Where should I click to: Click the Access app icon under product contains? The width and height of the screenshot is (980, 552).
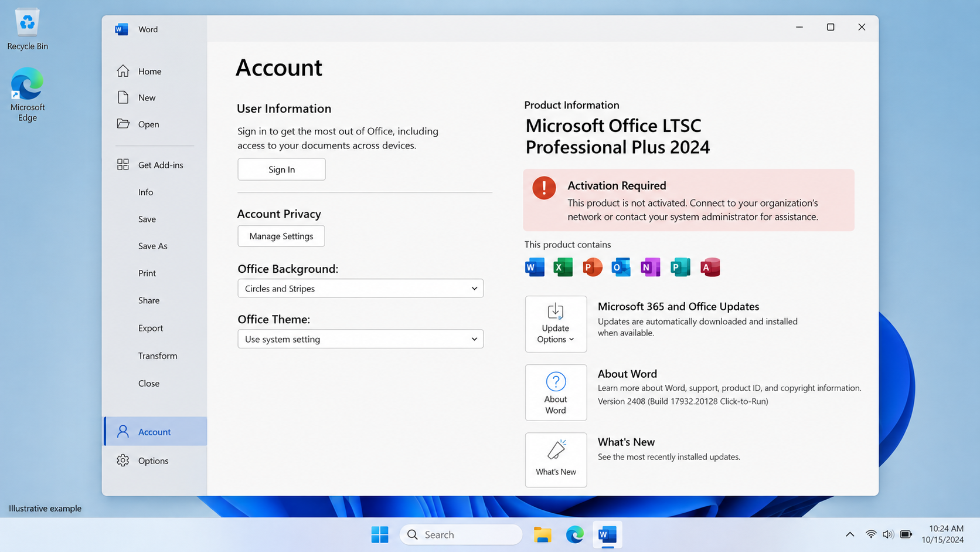(710, 267)
